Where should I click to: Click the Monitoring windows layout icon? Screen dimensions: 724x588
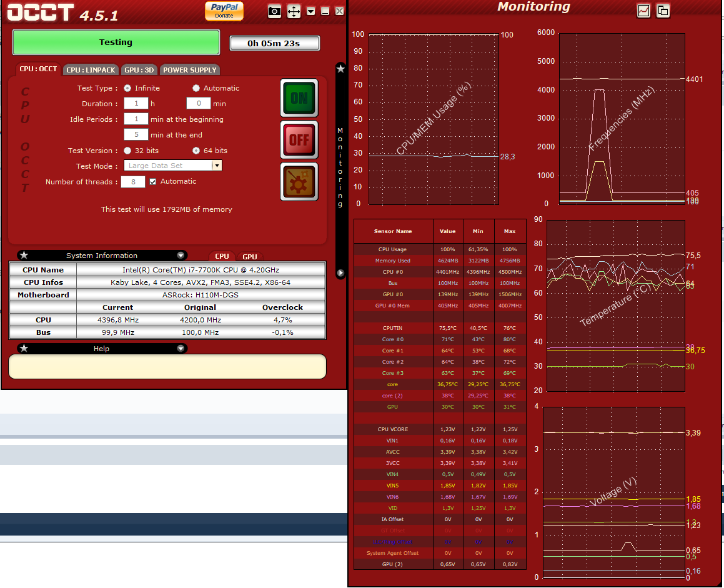663,11
